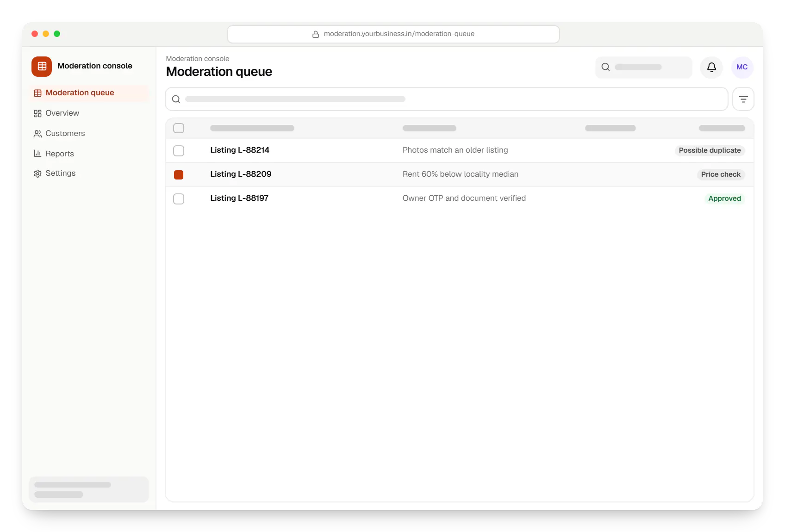Click 'Owner OTP and document verified' text
The height and width of the screenshot is (532, 785).
tap(464, 198)
